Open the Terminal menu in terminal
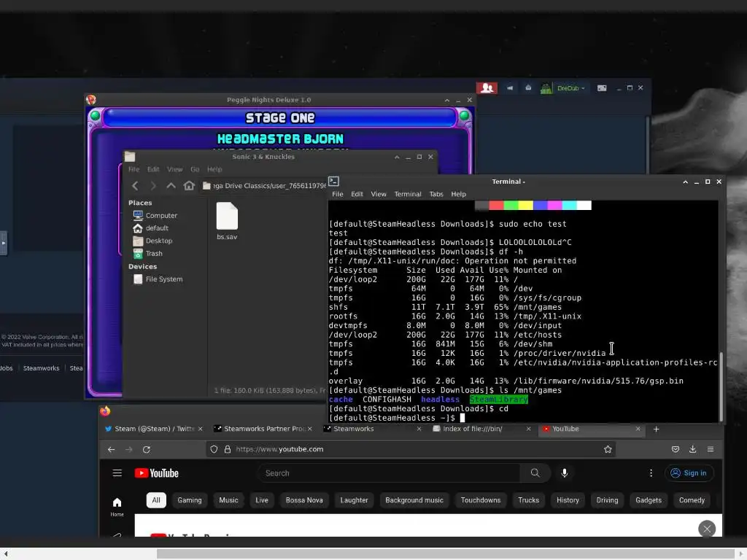 pyautogui.click(x=408, y=194)
